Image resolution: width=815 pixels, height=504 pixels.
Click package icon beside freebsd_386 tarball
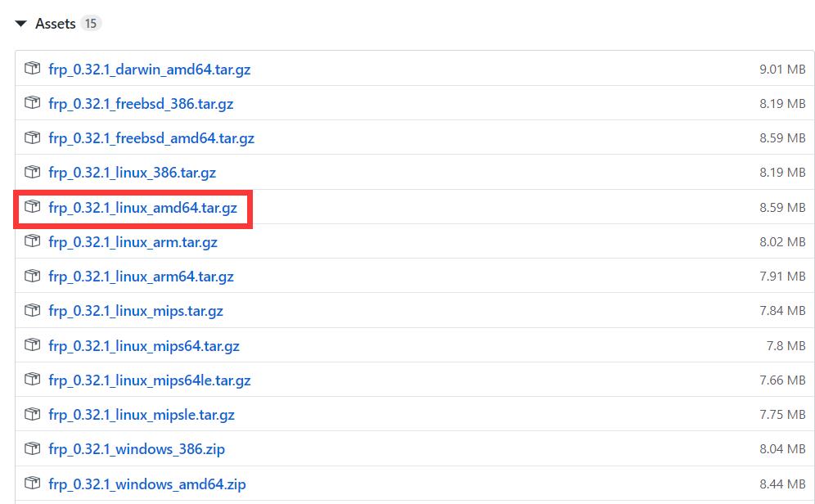[32, 102]
